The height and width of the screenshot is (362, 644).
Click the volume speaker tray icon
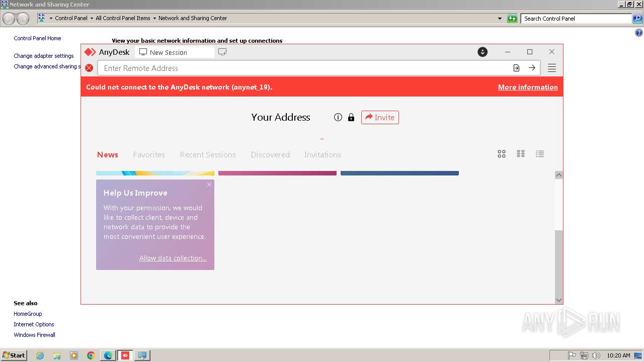click(x=596, y=355)
